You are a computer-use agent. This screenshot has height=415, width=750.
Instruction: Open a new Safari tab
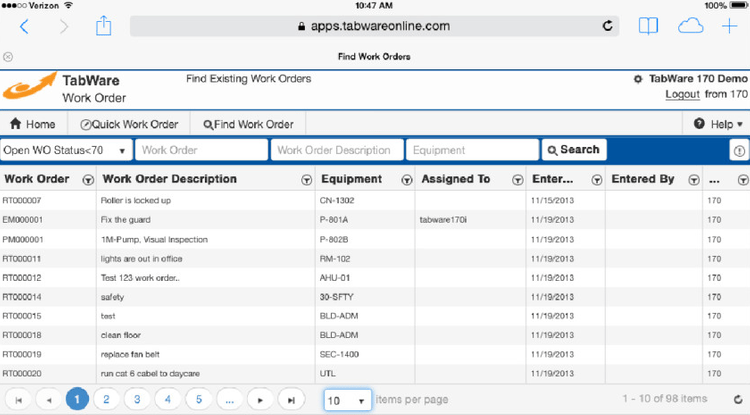pyautogui.click(x=729, y=26)
